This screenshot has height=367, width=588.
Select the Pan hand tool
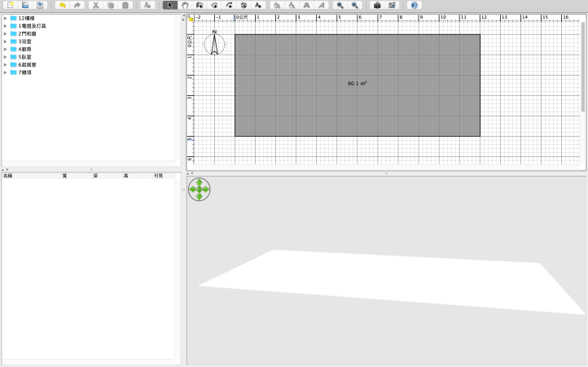[185, 5]
